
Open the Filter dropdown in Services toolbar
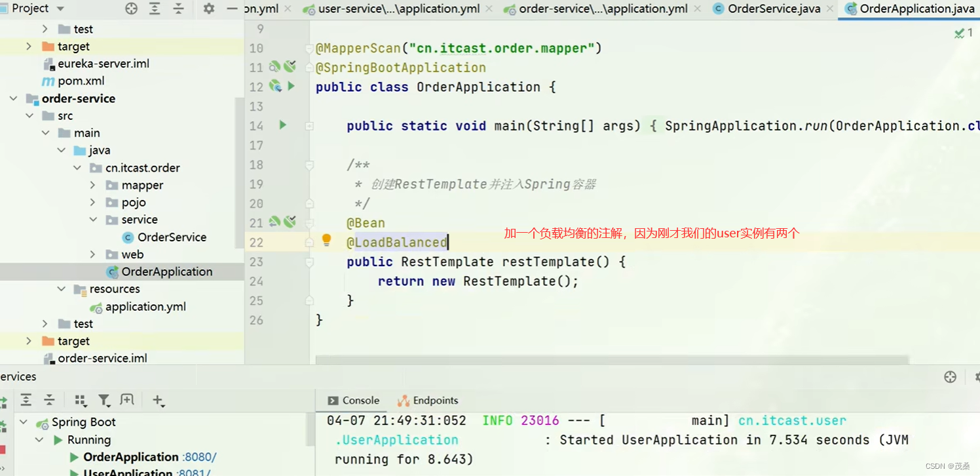coord(104,400)
